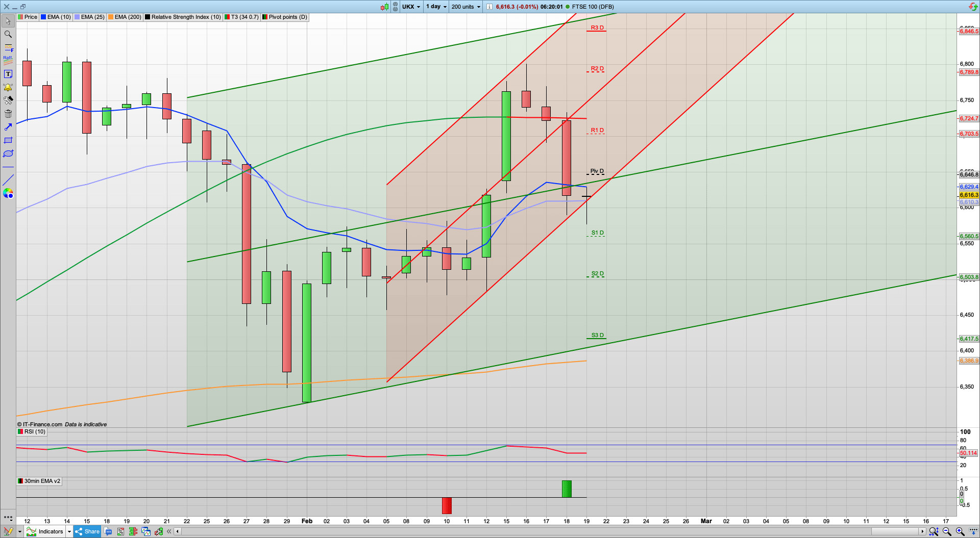This screenshot has height=538, width=980.
Task: Select the rectangle drawing tool
Action: coord(8,140)
